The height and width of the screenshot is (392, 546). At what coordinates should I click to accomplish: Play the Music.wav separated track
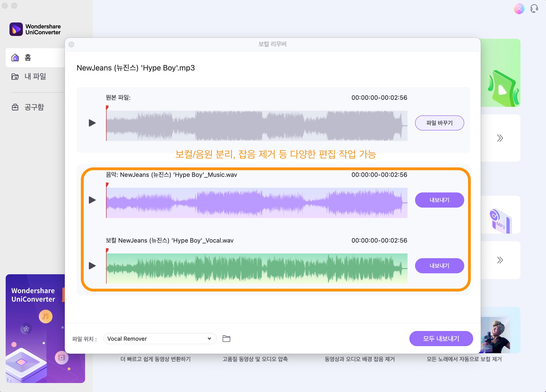(93, 200)
